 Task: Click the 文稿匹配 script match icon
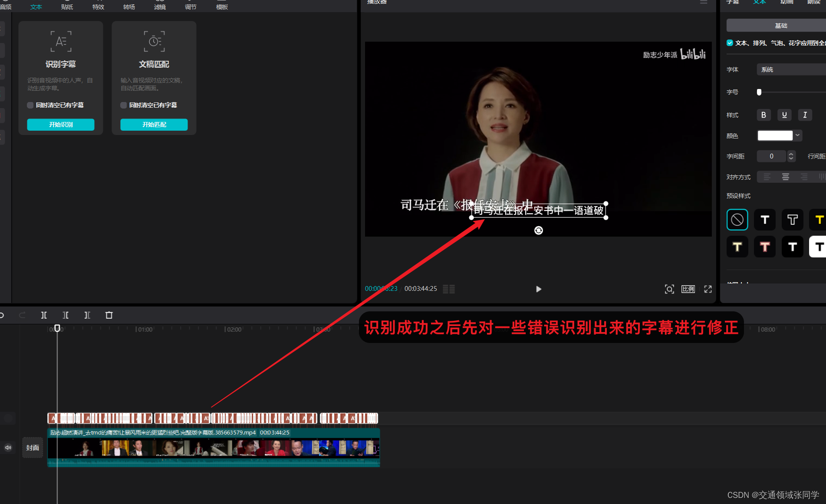(x=154, y=41)
